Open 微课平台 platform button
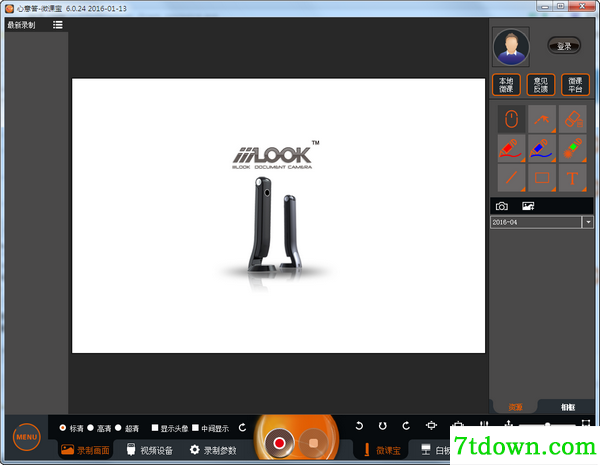The width and height of the screenshot is (600, 465). tap(575, 85)
